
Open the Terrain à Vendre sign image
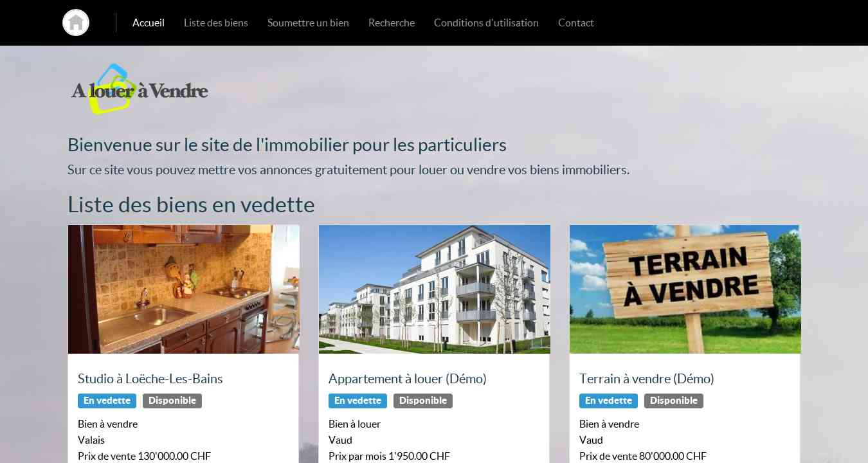point(685,289)
